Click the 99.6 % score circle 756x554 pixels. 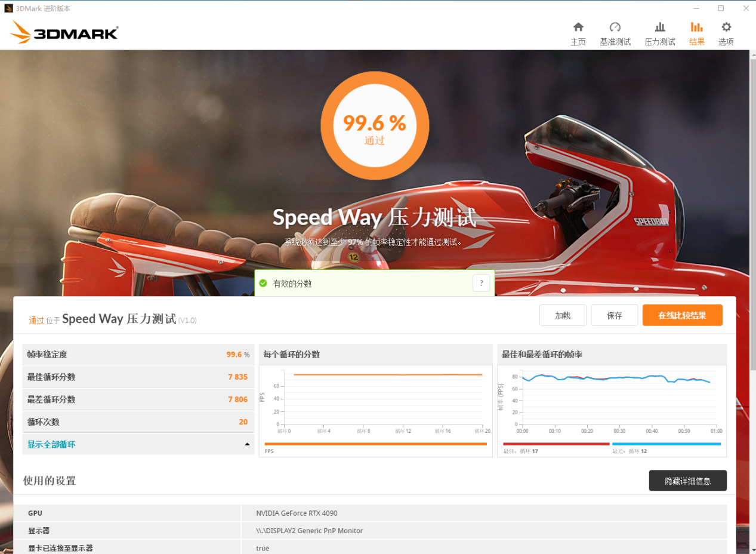(x=375, y=125)
